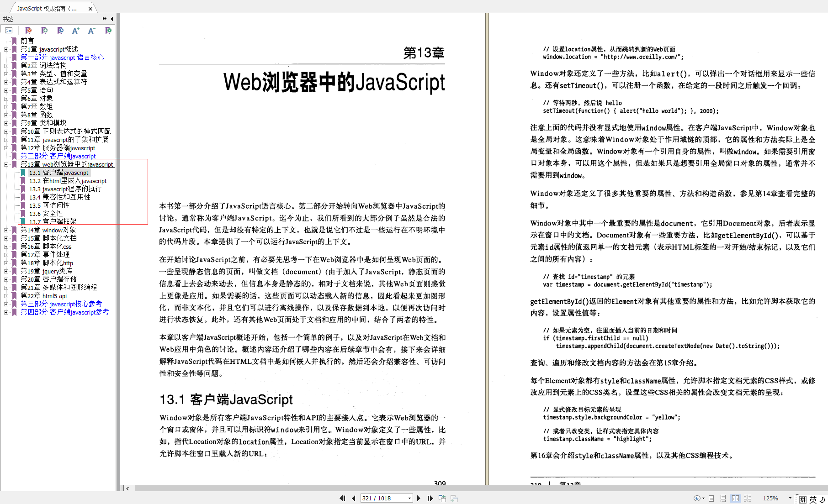Add a new bookmark

tap(44, 30)
